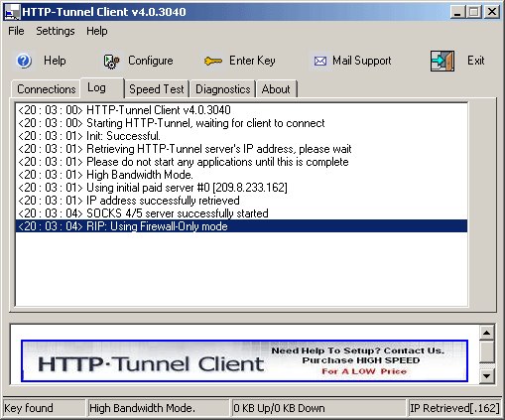Click the HTTP-Tunnel Client banner ad
This screenshot has width=505, height=420.
(x=244, y=360)
